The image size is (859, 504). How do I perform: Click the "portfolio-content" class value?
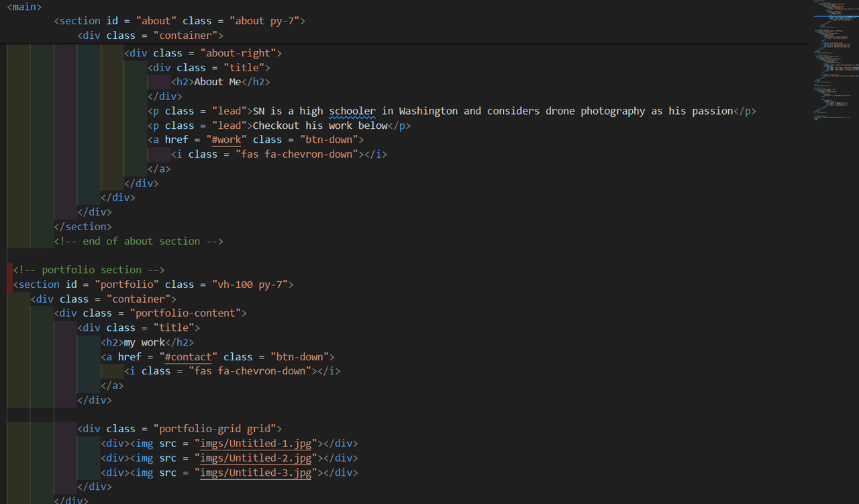click(188, 313)
